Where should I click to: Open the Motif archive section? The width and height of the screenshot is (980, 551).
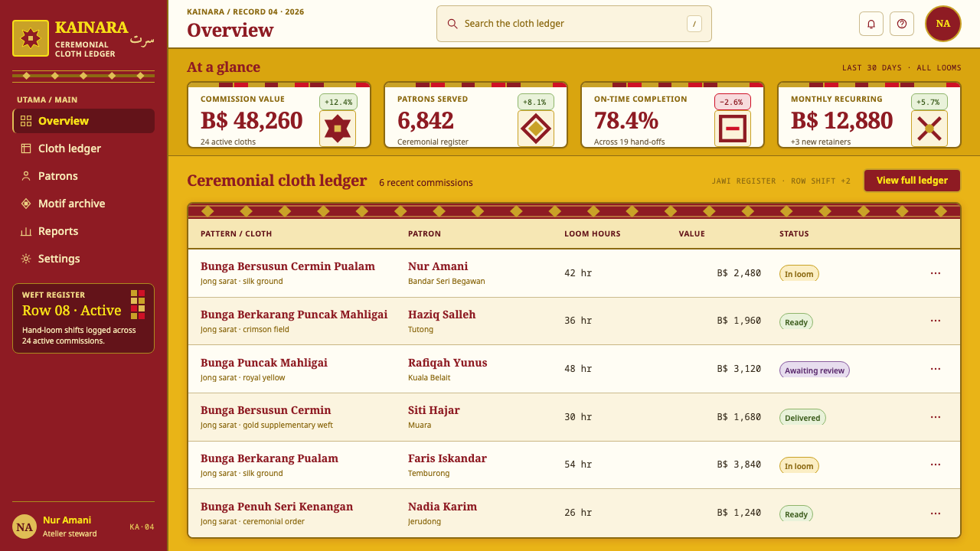(x=83, y=204)
